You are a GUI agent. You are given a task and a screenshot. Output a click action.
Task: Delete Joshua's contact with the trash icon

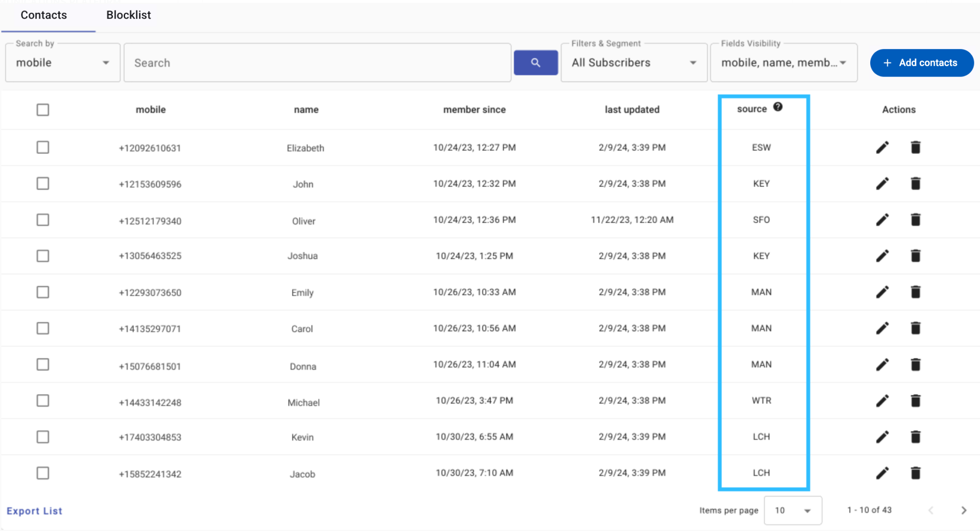point(916,256)
